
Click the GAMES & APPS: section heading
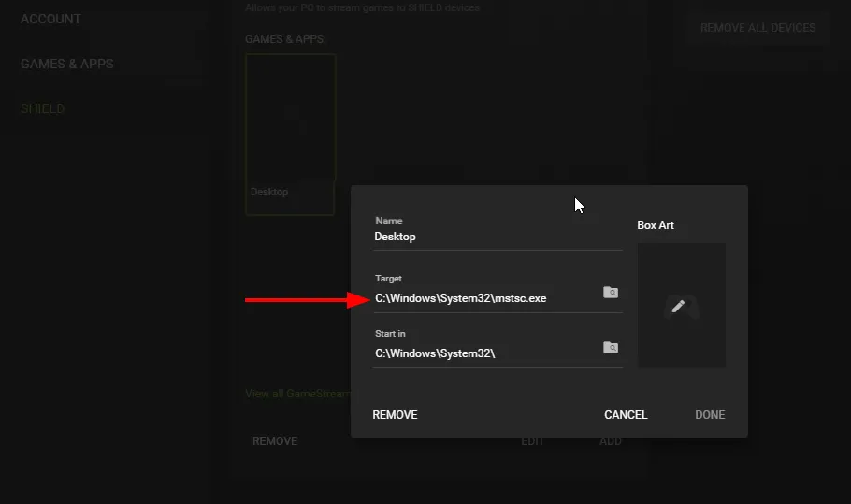tap(285, 39)
